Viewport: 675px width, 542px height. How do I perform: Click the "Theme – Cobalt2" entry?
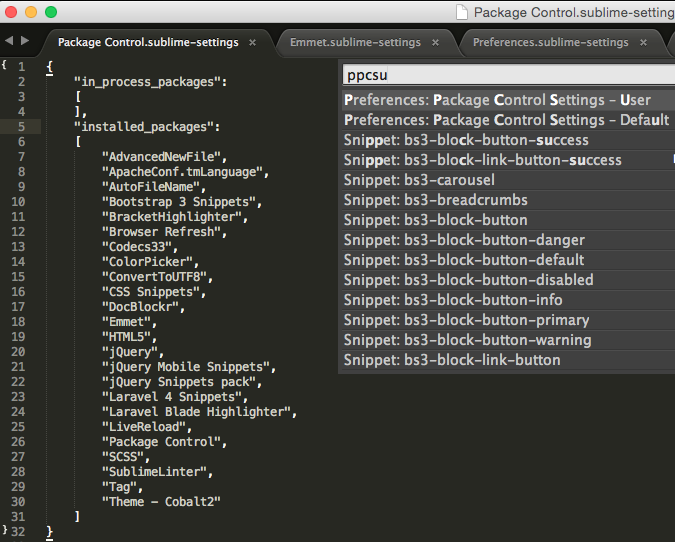pos(161,502)
